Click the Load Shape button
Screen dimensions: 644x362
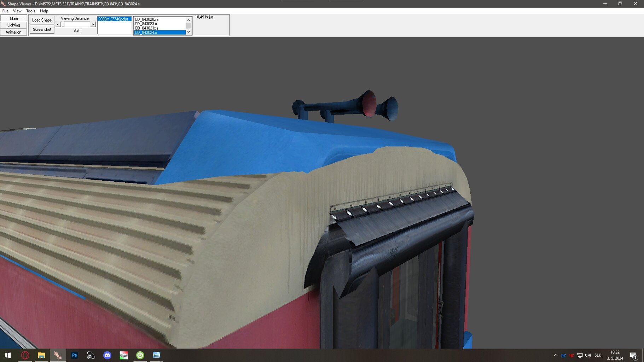tap(42, 20)
